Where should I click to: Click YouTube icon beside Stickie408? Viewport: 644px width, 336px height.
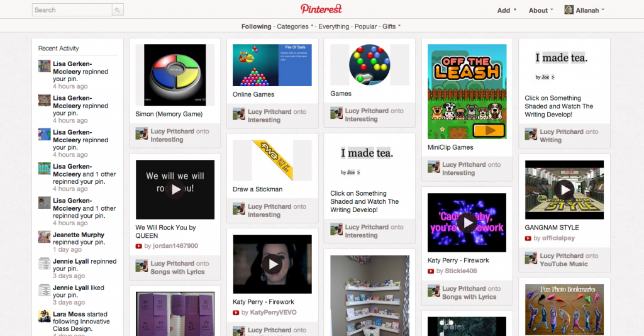(431, 271)
